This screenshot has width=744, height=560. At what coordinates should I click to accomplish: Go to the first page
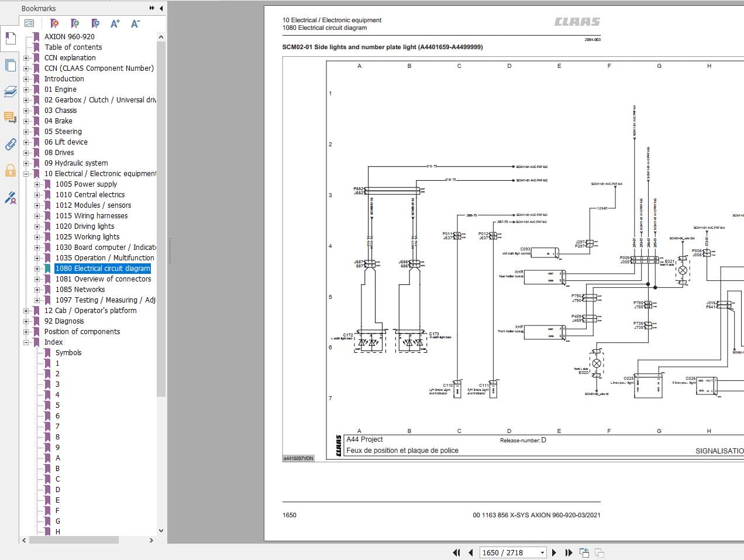(457, 552)
